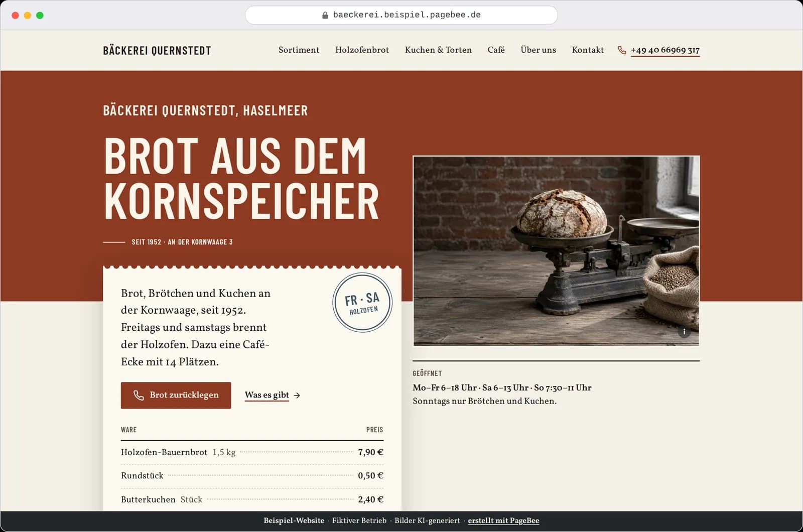
Task: Click the phone icon in the header
Action: click(622, 50)
